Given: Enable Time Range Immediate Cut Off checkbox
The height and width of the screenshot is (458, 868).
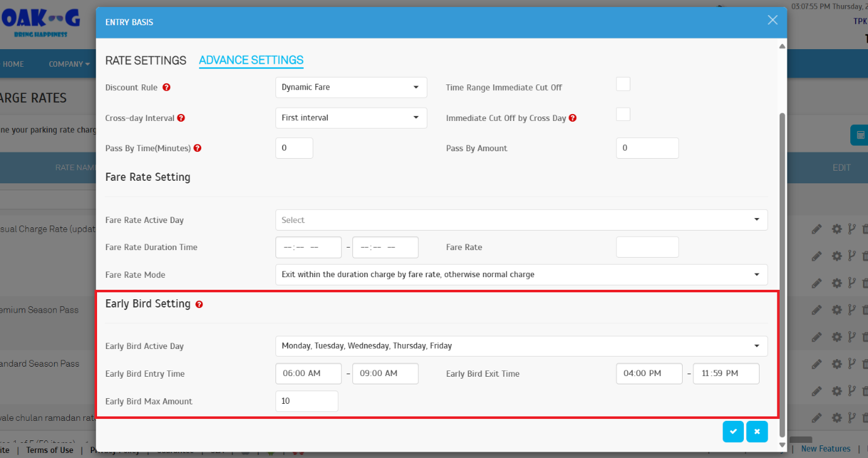Looking at the screenshot, I should coord(623,84).
